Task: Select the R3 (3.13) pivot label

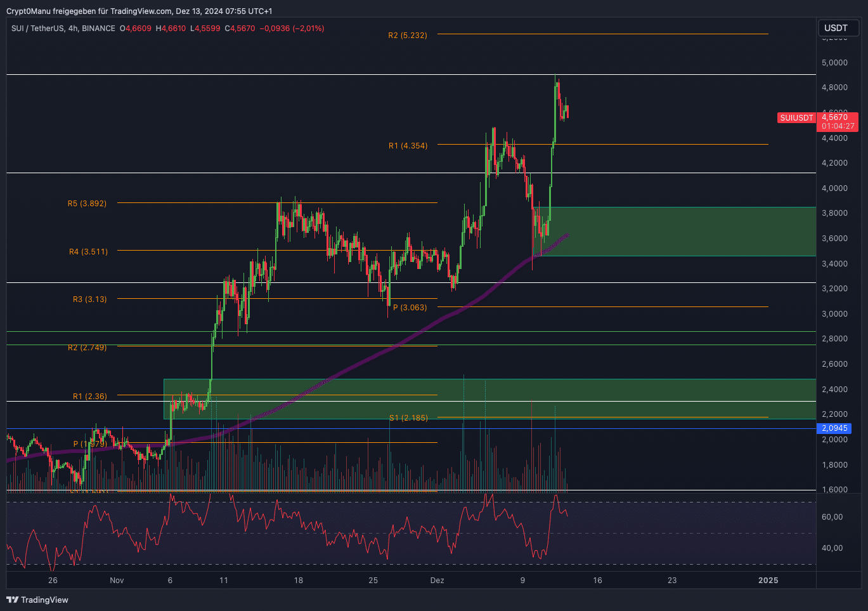Action: point(90,299)
